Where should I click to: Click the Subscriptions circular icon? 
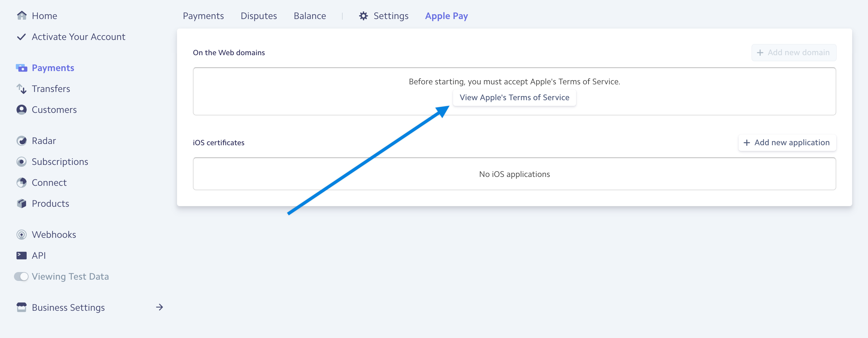coord(22,162)
